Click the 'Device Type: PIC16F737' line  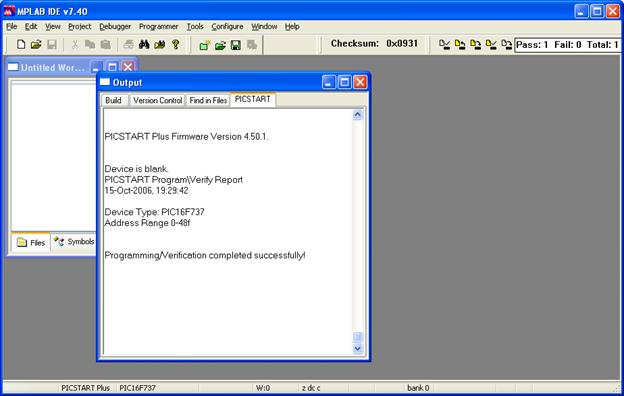(154, 212)
